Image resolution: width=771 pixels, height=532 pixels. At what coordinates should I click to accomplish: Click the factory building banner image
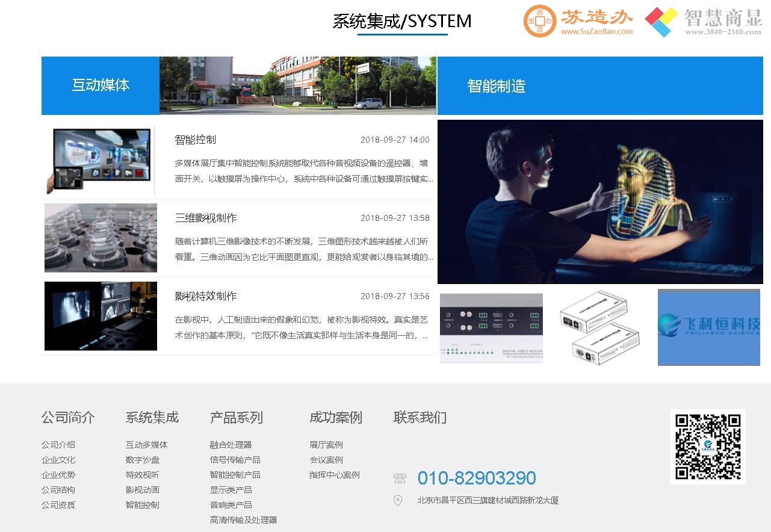click(298, 85)
